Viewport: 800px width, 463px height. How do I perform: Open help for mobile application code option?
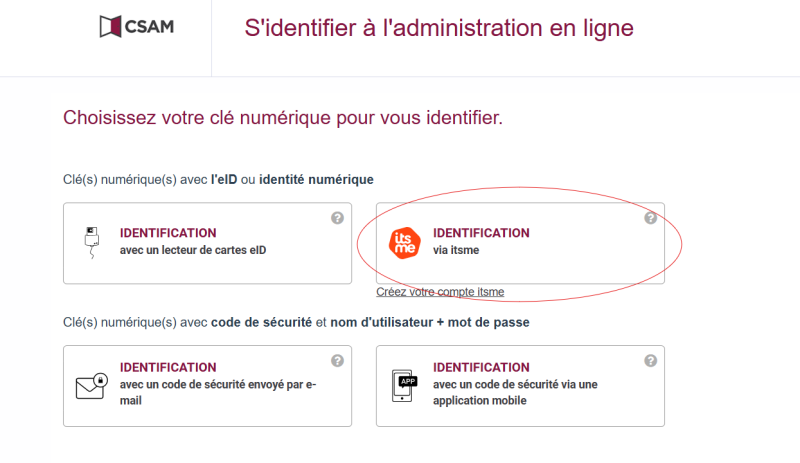(651, 361)
